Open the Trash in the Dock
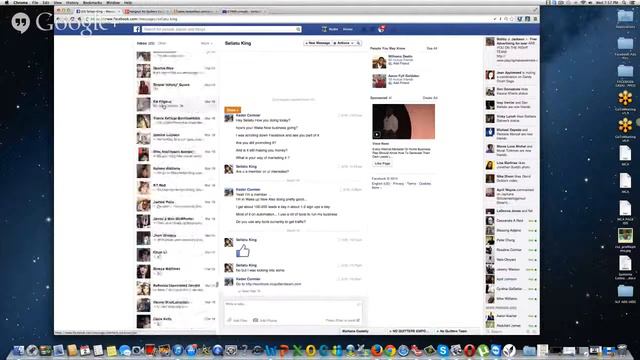The width and height of the screenshot is (640, 360). pos(622,350)
